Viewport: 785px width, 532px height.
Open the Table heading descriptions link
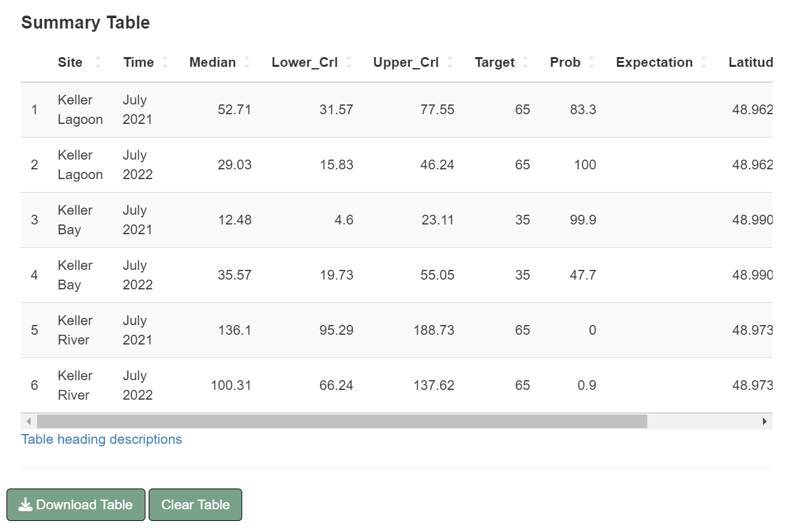[102, 439]
